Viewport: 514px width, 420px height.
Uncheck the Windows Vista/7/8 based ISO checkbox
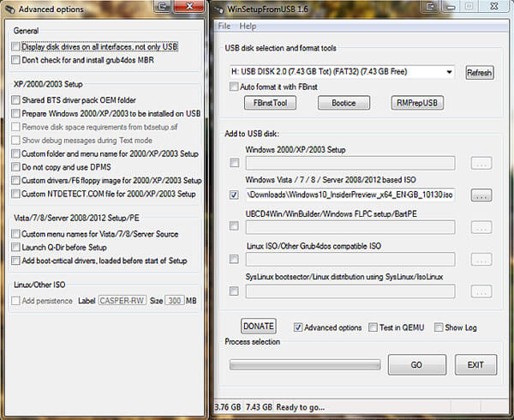234,195
